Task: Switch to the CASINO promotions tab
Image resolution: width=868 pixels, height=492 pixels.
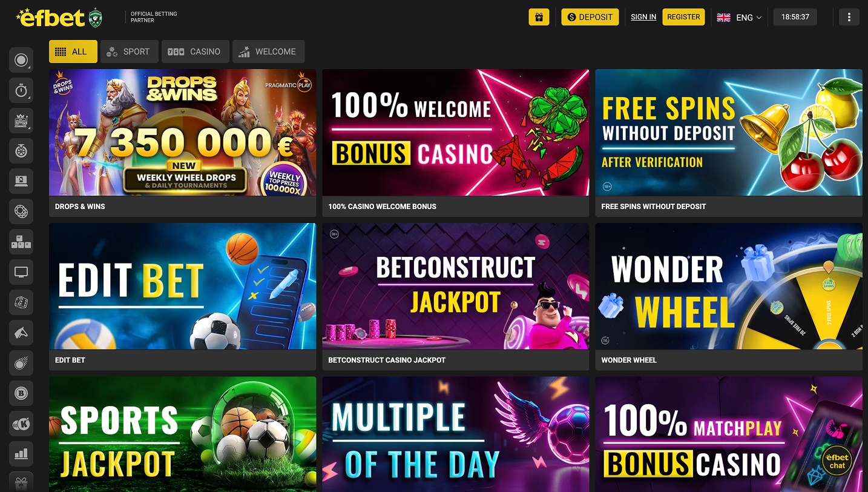Action: click(196, 52)
